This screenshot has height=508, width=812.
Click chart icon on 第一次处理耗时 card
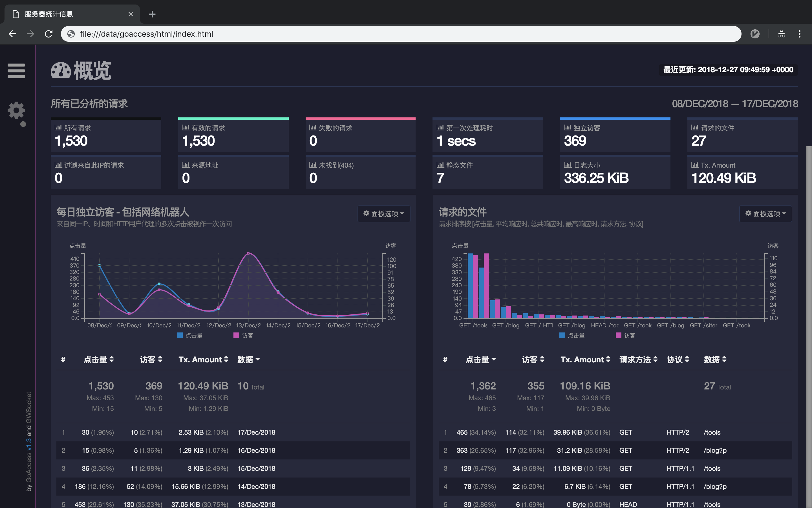440,128
